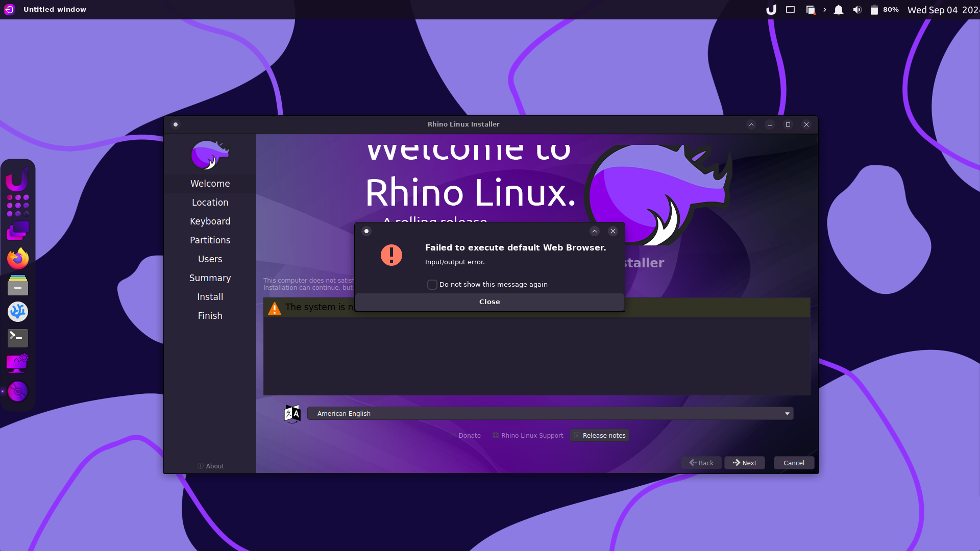Open the American English language dropdown
This screenshot has height=551, width=980.
[550, 414]
